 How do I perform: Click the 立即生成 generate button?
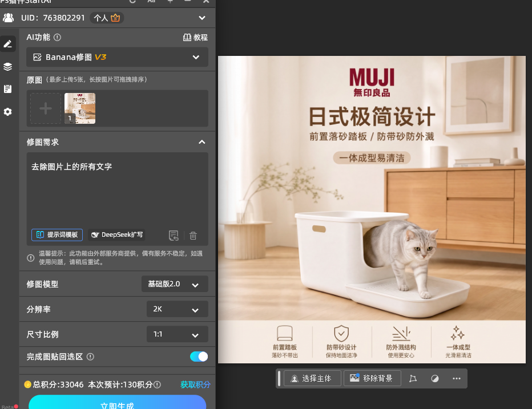pyautogui.click(x=118, y=403)
